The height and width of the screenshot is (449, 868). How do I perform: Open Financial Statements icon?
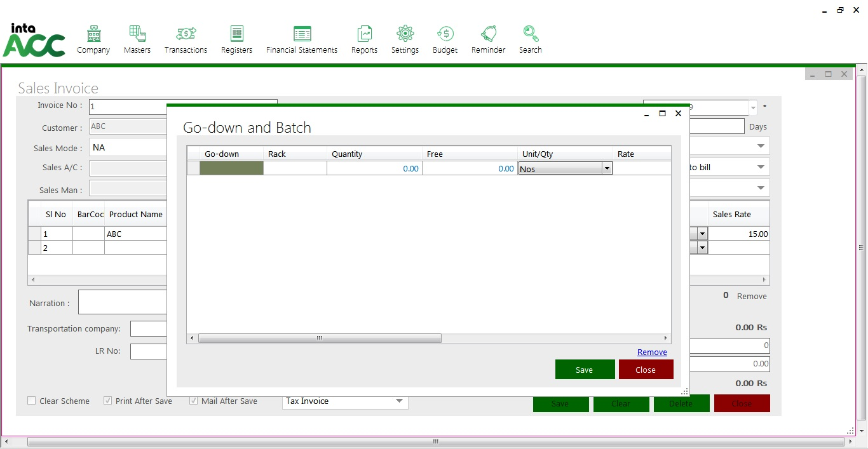click(x=302, y=34)
